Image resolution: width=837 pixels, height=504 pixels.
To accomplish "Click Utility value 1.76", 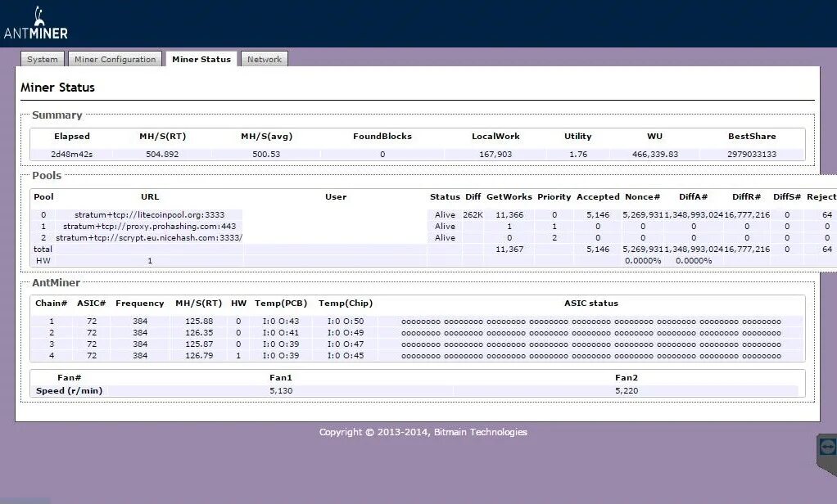I will click(578, 154).
